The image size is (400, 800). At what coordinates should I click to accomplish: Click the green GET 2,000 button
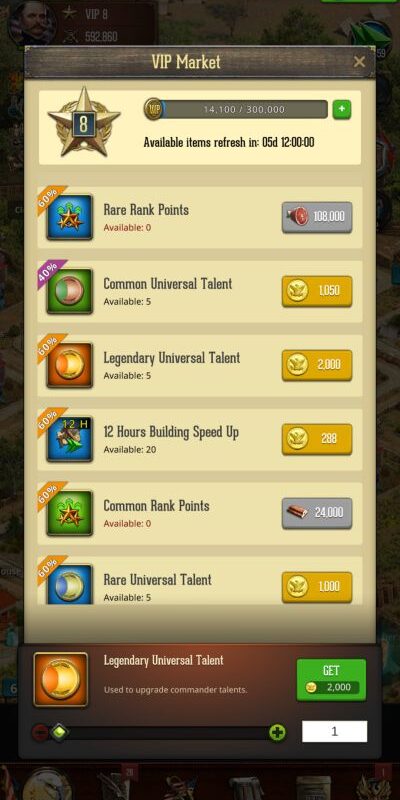[331, 680]
